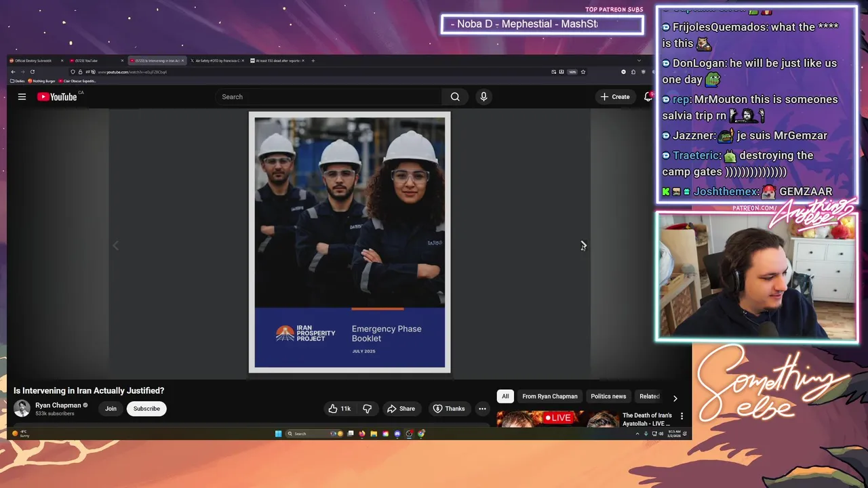Bookmark this page with the star icon

click(583, 72)
